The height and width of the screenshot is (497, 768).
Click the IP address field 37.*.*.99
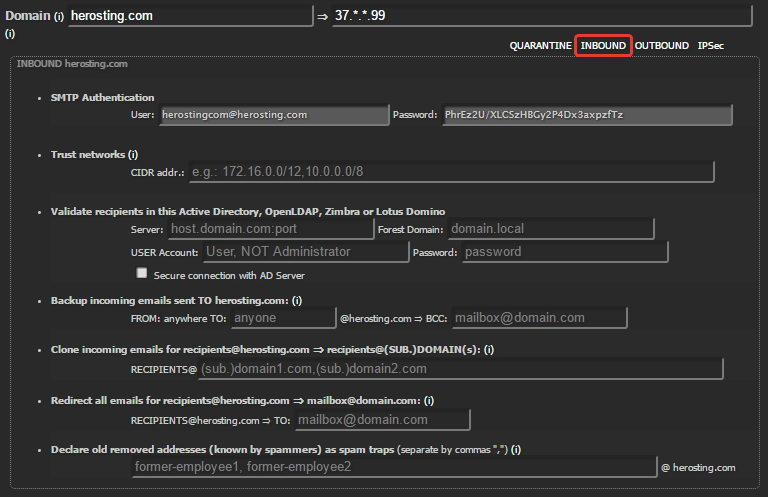pyautogui.click(x=542, y=16)
